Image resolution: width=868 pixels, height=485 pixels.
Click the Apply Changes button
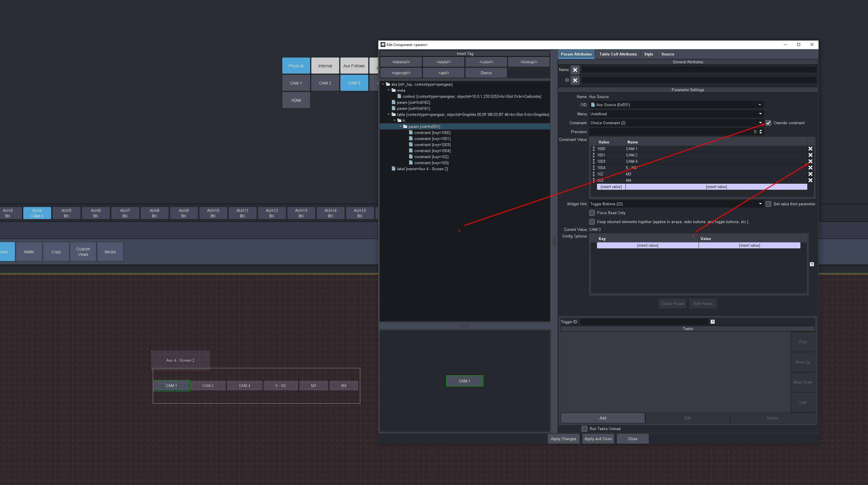tap(563, 439)
